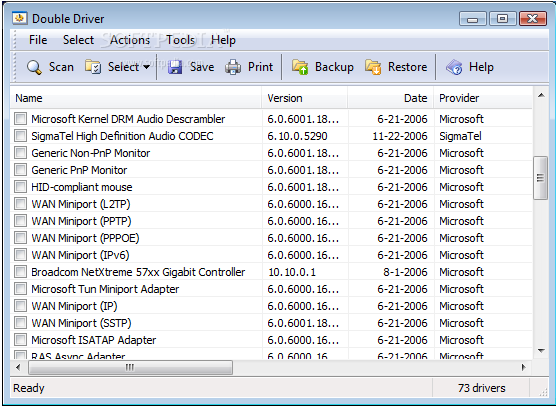Open the Help menu
The height and width of the screenshot is (406, 556).
click(x=223, y=40)
